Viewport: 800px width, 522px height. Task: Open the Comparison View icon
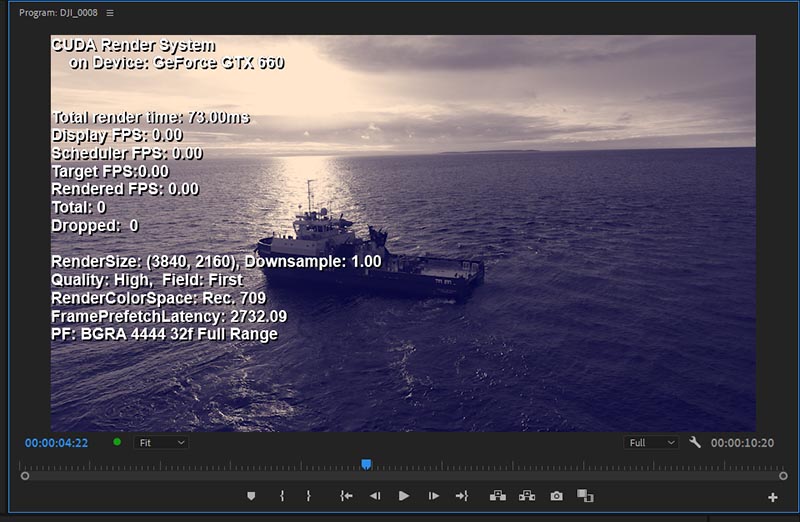(x=585, y=496)
